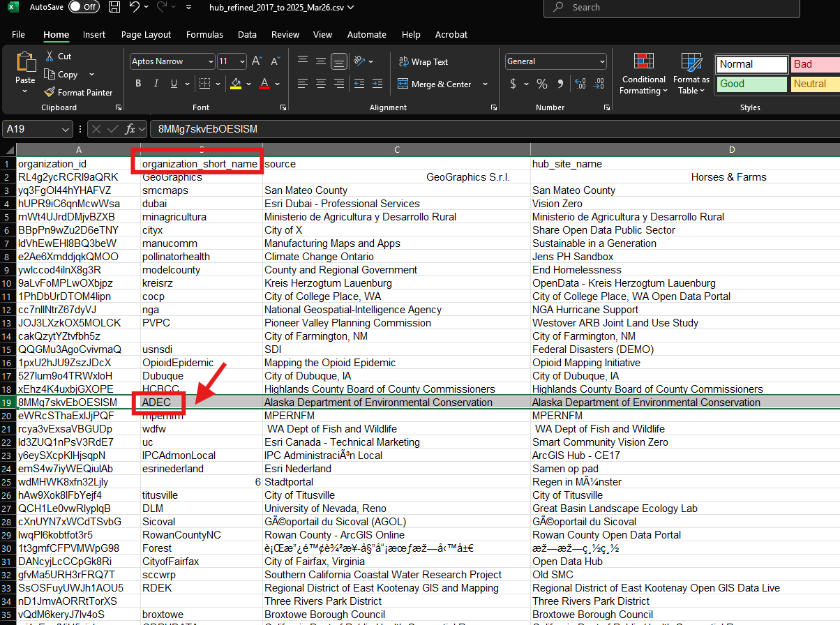Image resolution: width=840 pixels, height=625 pixels.
Task: Switch to the Data tab
Action: [247, 34]
